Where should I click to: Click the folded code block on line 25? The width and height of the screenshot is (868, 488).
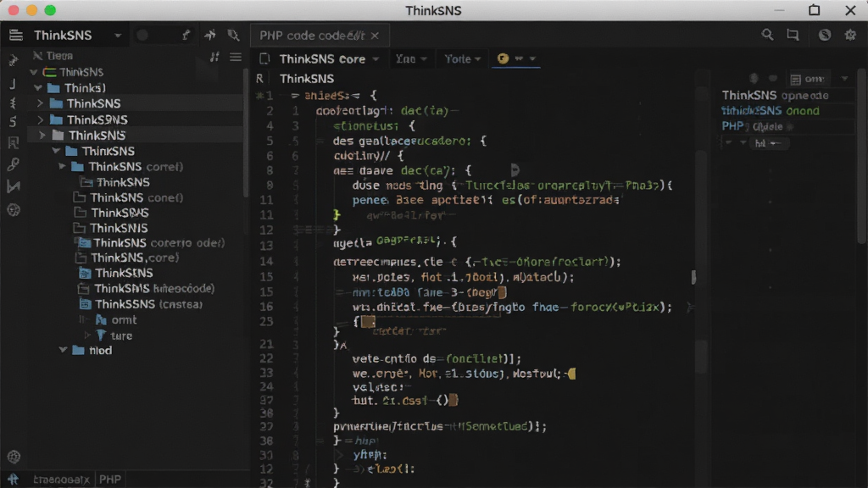coord(368,321)
